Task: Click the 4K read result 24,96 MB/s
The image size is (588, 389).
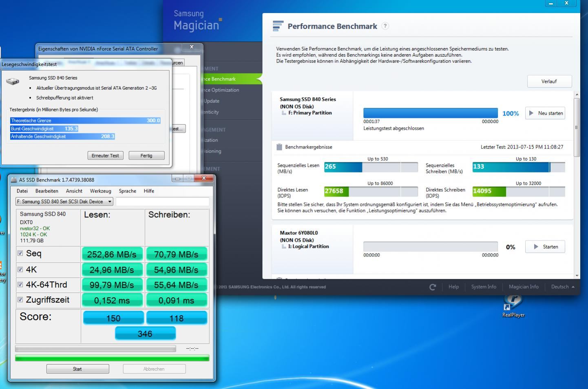Action: 112,270
